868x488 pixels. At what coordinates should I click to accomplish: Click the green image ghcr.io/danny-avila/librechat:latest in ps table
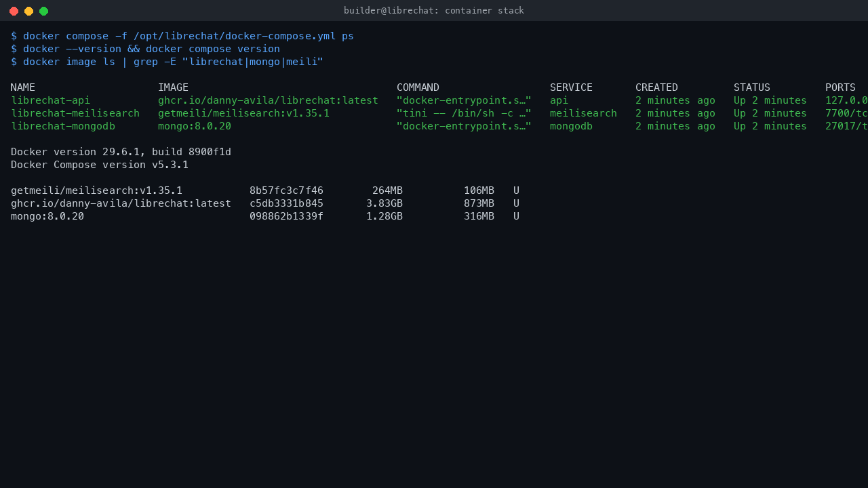tap(268, 100)
